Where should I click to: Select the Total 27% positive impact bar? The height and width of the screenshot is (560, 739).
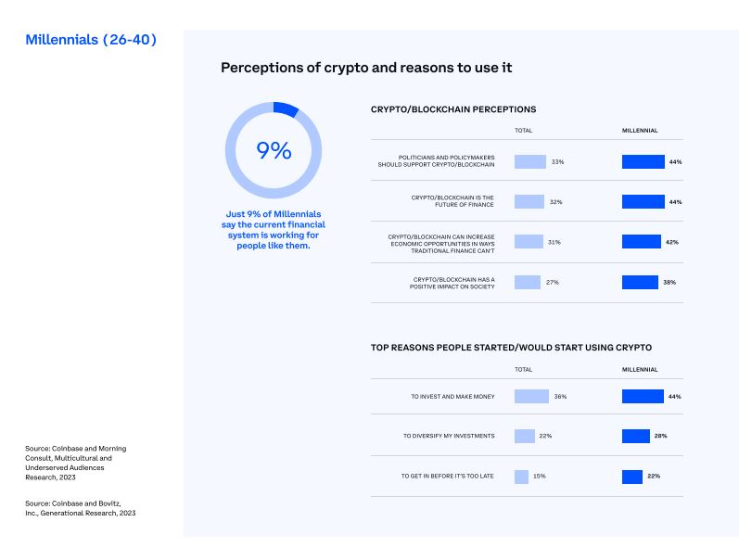pyautogui.click(x=527, y=282)
